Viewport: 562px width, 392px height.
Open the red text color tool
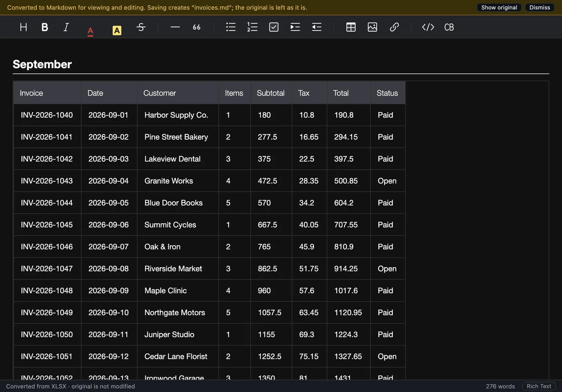point(90,31)
